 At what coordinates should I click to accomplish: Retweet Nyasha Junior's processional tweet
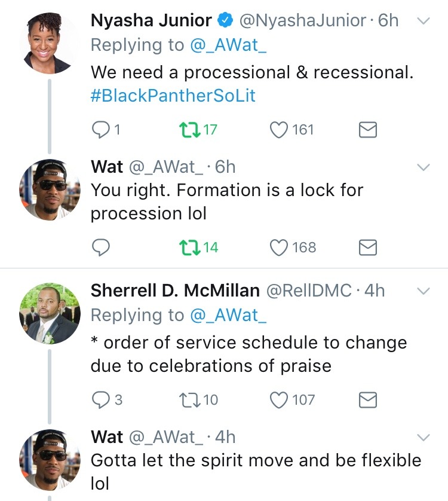coord(191,130)
